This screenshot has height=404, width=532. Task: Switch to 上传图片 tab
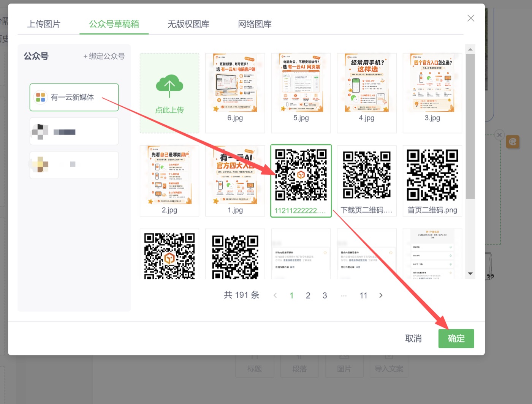(x=44, y=24)
